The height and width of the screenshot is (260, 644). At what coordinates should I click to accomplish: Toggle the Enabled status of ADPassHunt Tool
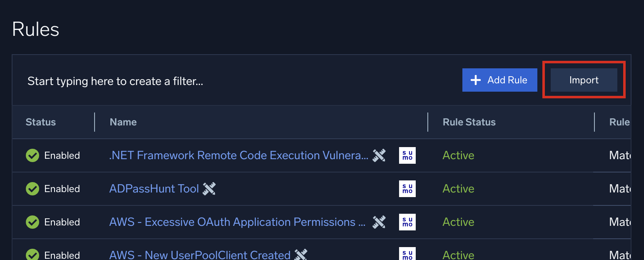click(32, 189)
